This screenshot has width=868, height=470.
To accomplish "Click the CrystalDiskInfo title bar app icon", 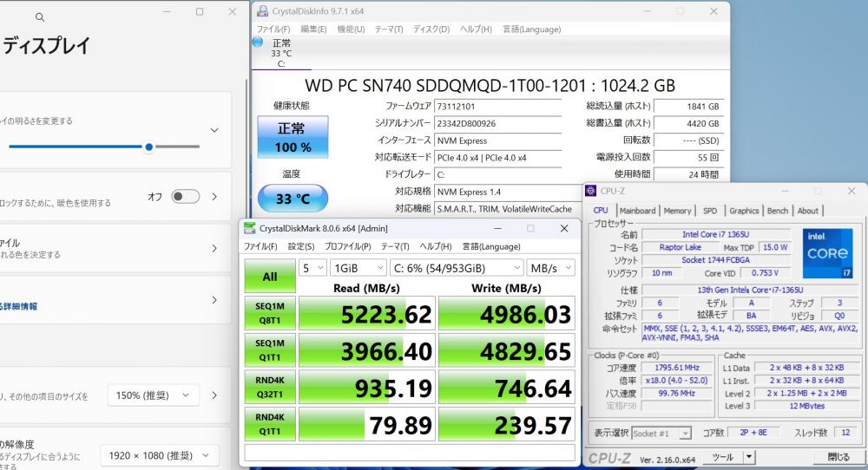I will coord(264,12).
